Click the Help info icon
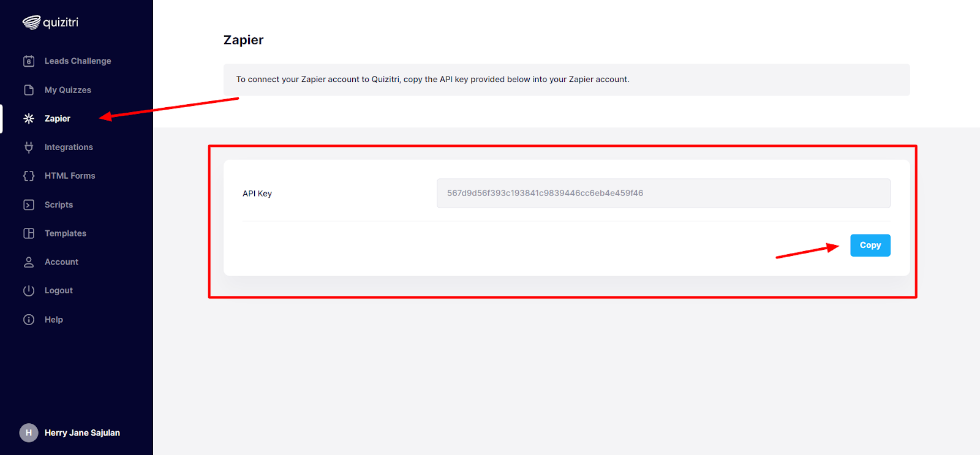Image resolution: width=980 pixels, height=455 pixels. (x=29, y=320)
